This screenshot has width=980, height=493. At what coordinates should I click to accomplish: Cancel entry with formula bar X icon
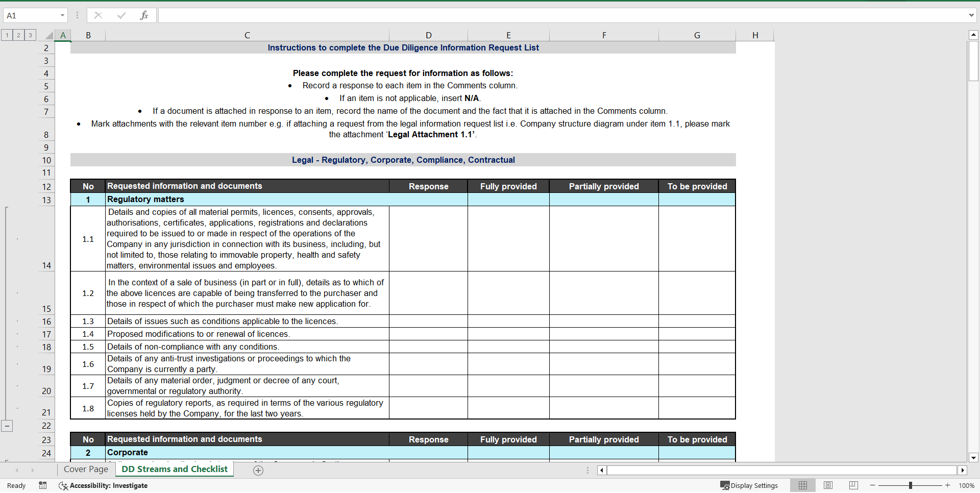click(98, 15)
